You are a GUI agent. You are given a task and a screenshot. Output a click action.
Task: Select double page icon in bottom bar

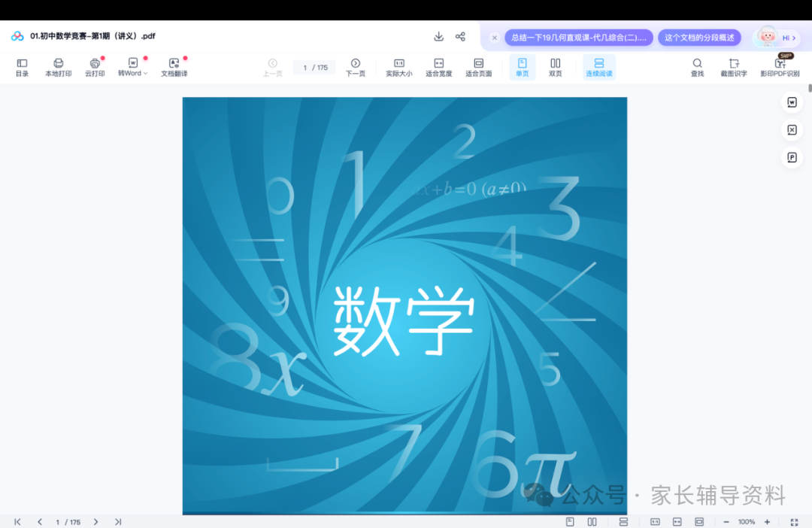(592, 522)
